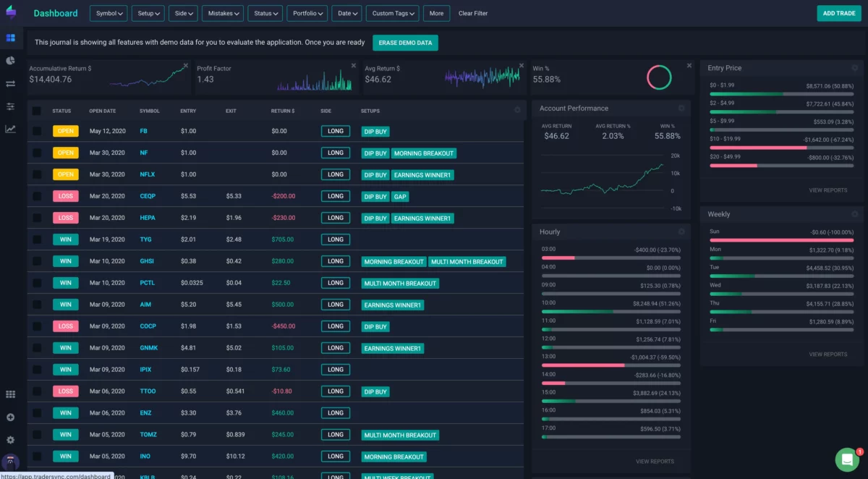Click the filter sliders icon in sidebar
Screen dimensions: 868x479
(x=10, y=106)
